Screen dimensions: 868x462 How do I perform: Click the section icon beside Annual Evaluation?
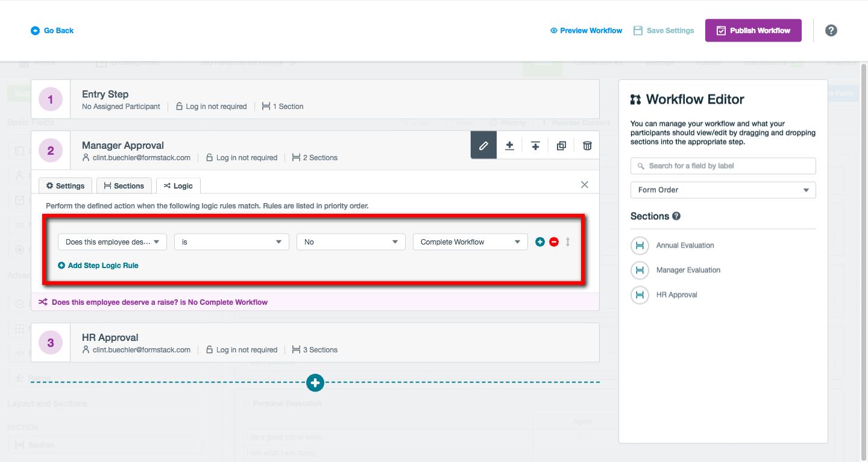[640, 245]
